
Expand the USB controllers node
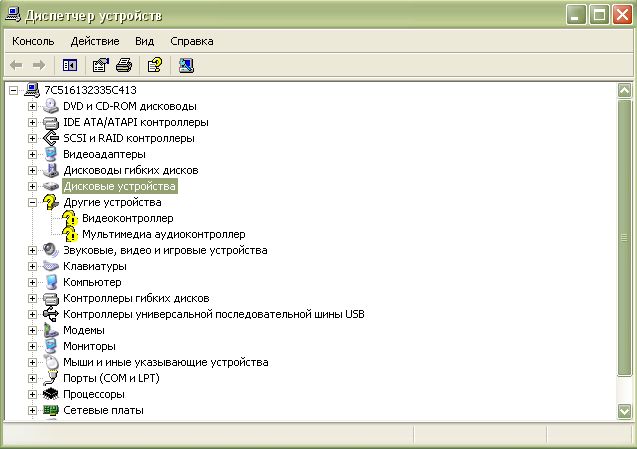(32, 315)
